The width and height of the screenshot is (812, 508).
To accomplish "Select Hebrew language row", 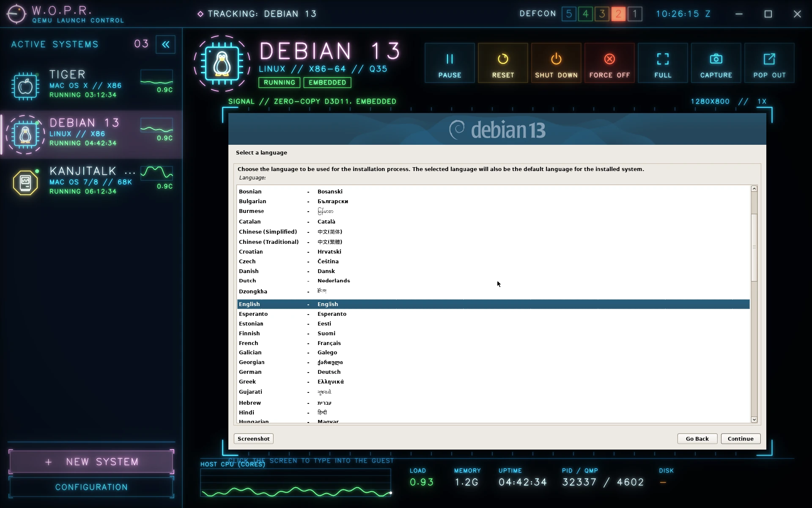I will [x=493, y=403].
